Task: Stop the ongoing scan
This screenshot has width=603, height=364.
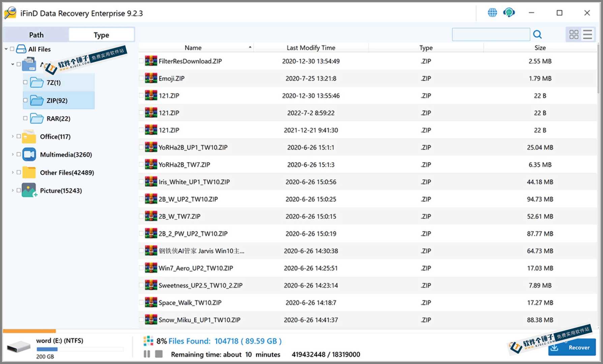Action: (x=159, y=354)
